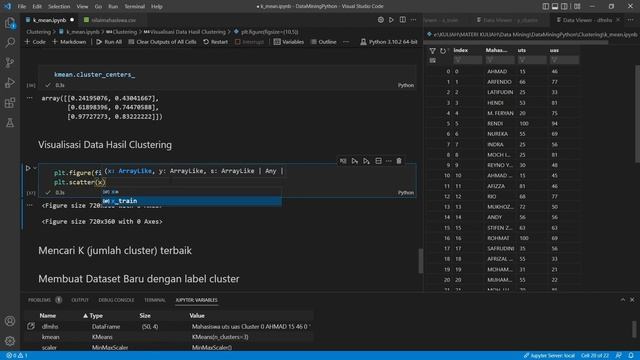
Task: Toggle primary sidebar layout icon
Action: [x=546, y=6]
